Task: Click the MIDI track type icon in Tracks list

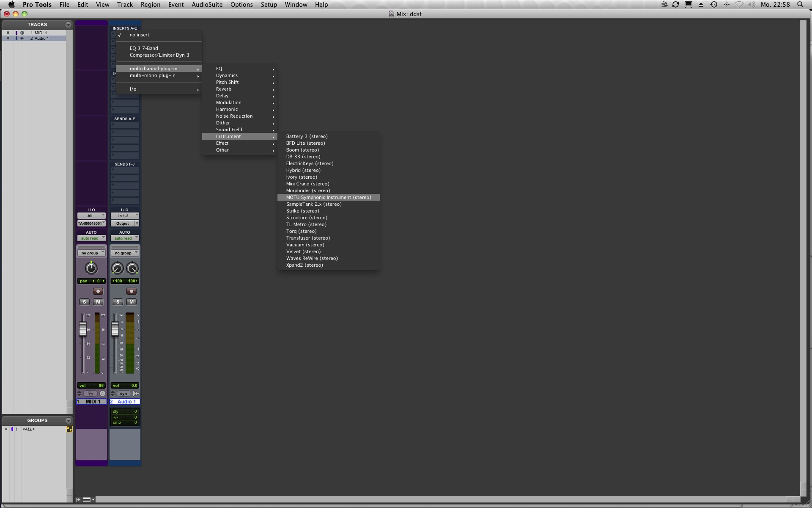Action: tap(22, 33)
